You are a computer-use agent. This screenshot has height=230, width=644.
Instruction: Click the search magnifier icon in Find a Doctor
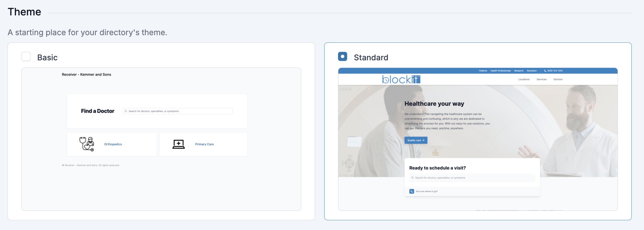point(126,111)
